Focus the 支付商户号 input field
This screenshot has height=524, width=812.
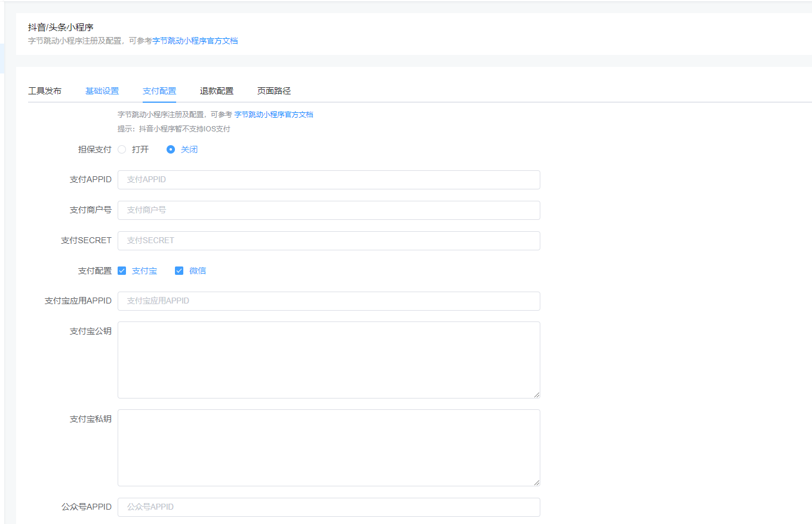pyautogui.click(x=329, y=210)
